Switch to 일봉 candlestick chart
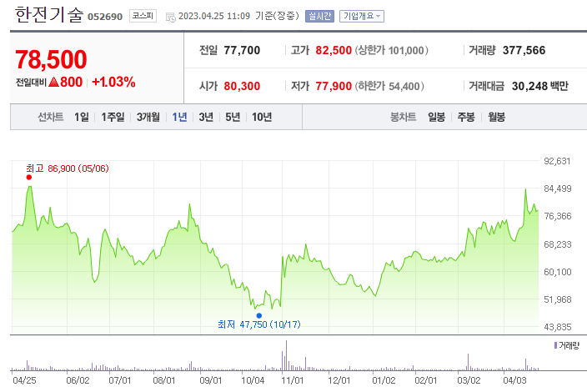The image size is (587, 392). point(436,118)
